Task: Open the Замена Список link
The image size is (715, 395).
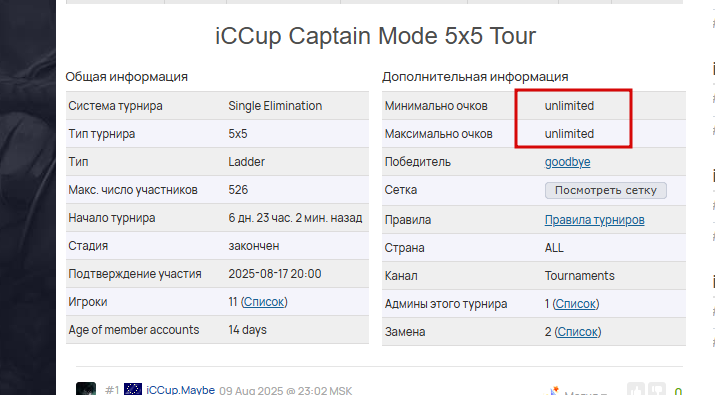Action: coord(578,332)
